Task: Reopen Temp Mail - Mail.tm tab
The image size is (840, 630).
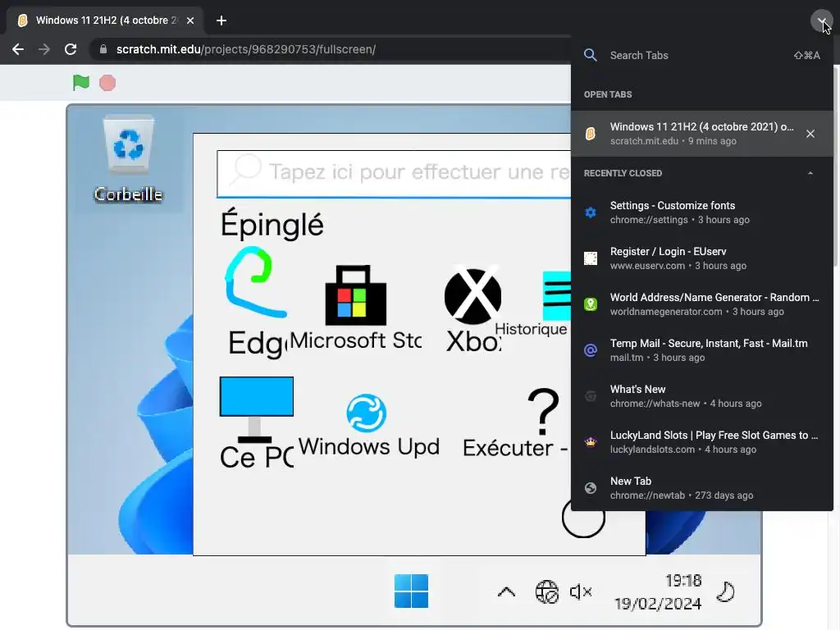Action: tap(702, 350)
